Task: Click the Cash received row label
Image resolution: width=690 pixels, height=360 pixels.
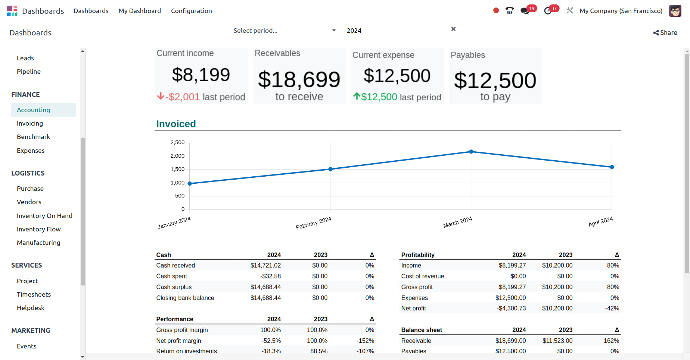Action: click(x=176, y=265)
